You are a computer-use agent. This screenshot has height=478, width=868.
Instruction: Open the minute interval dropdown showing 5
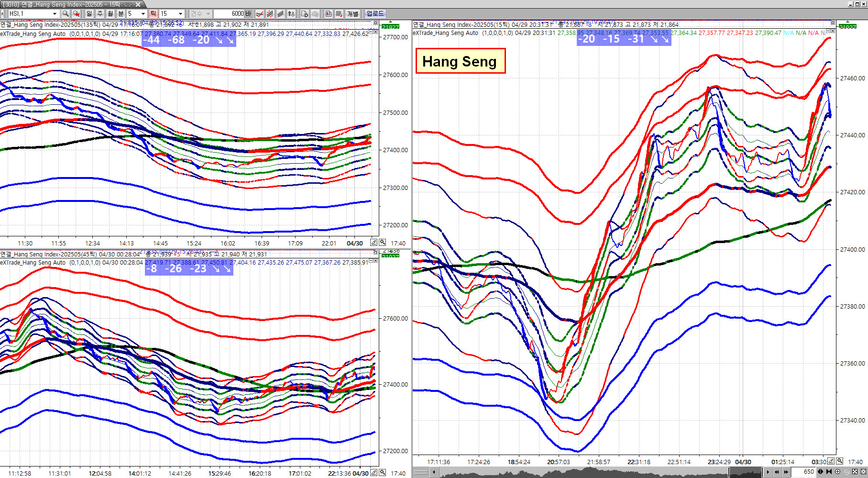click(143, 14)
